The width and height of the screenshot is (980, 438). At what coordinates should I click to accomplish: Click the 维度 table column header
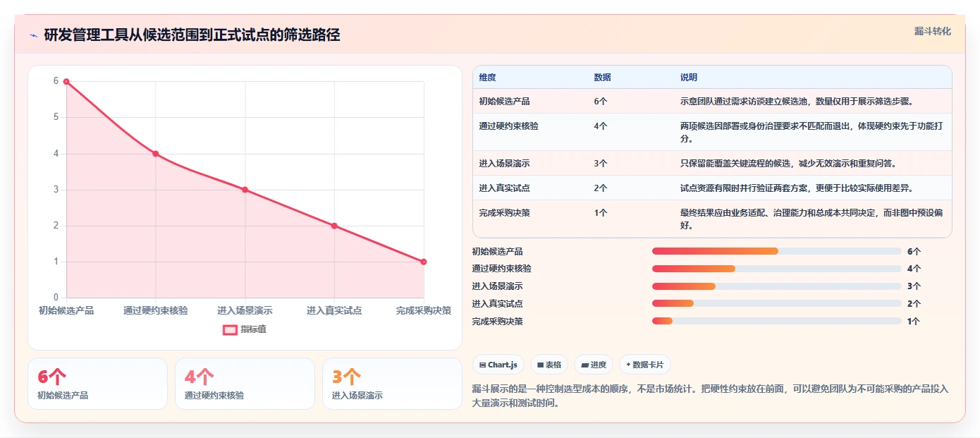coord(488,78)
